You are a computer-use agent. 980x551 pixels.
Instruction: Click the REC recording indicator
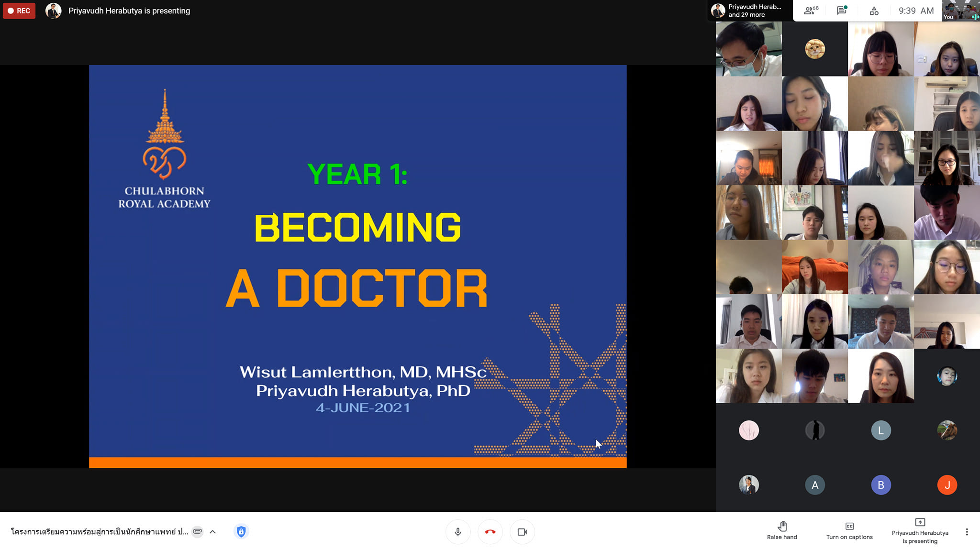pos(19,11)
